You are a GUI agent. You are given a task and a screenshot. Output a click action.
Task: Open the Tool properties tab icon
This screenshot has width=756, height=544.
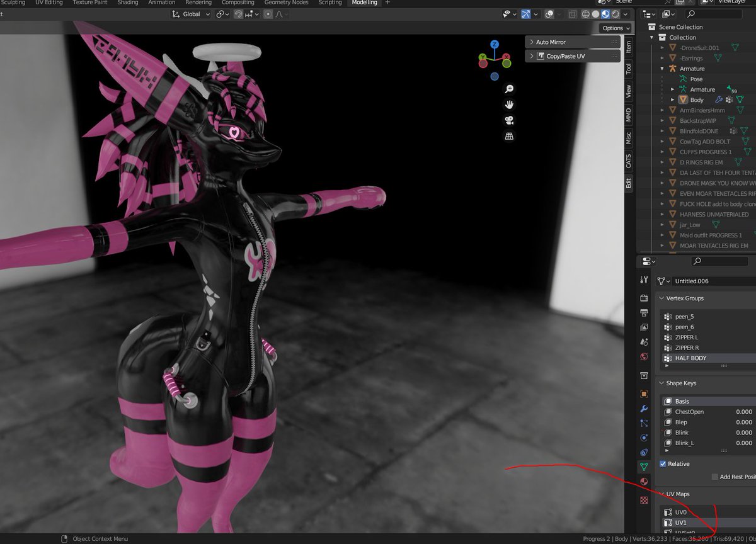[644, 279]
